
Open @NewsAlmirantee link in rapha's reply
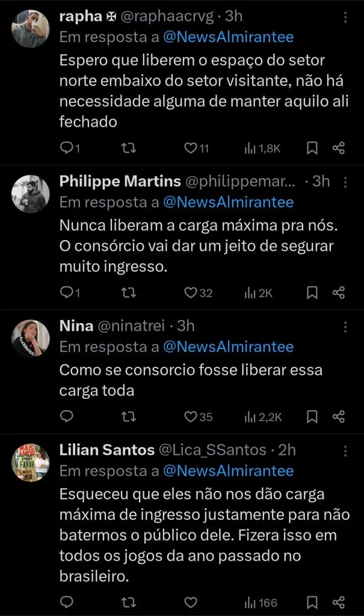[228, 37]
